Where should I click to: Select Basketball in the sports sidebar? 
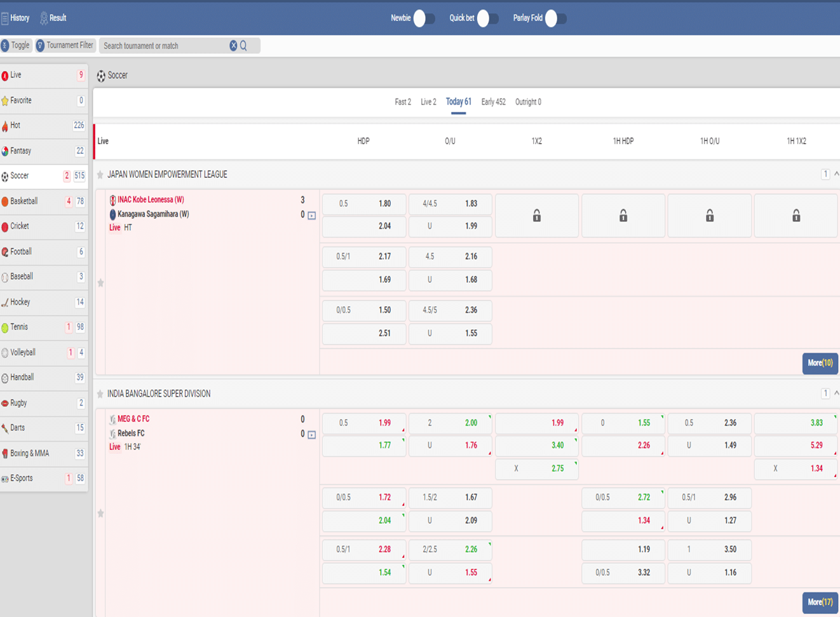tap(24, 201)
